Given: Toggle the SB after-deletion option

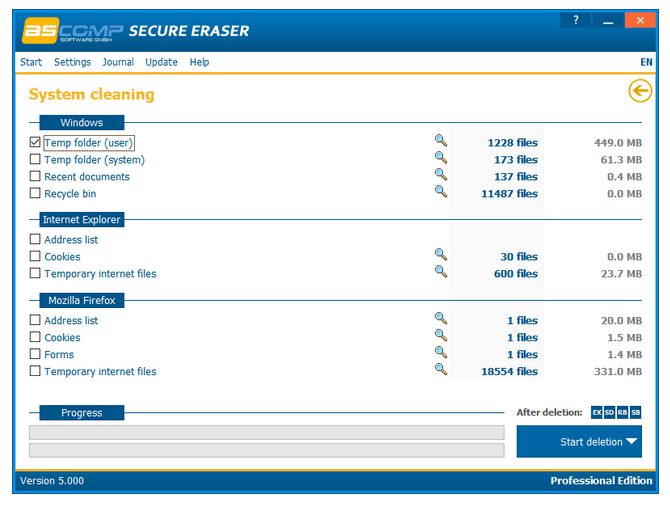Looking at the screenshot, I should coord(635,412).
